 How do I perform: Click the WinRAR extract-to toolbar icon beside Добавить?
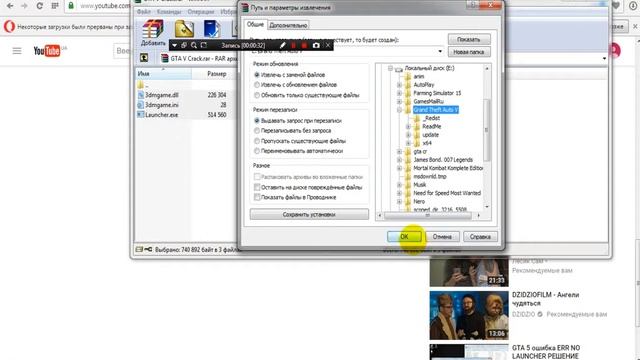click(x=184, y=29)
